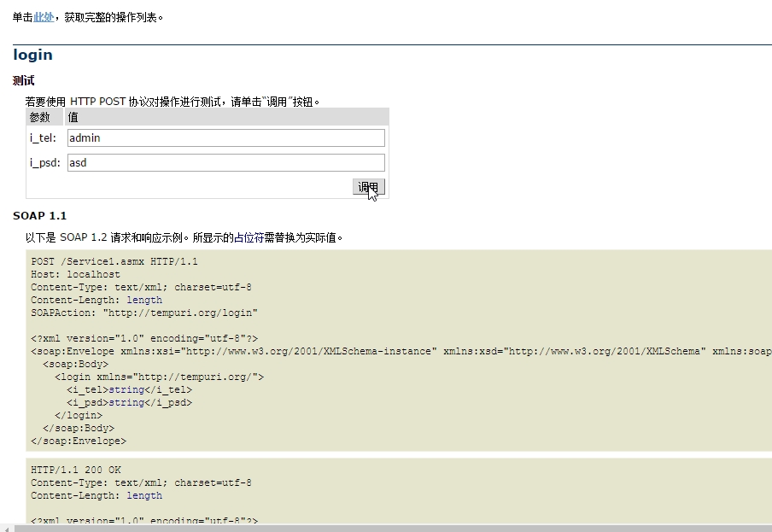The image size is (772, 532).
Task: Click the 值 column header
Action: pyautogui.click(x=73, y=117)
